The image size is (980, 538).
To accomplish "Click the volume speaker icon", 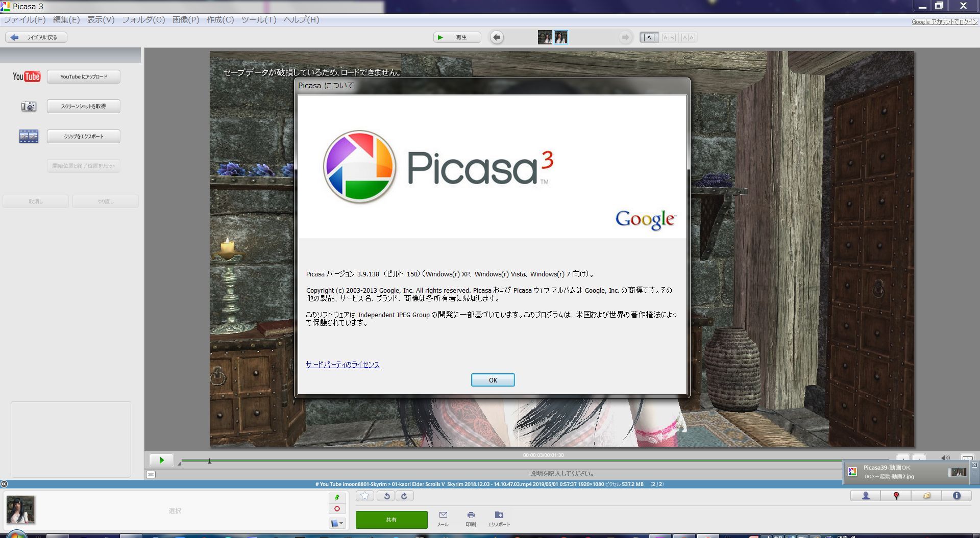I will tap(945, 458).
